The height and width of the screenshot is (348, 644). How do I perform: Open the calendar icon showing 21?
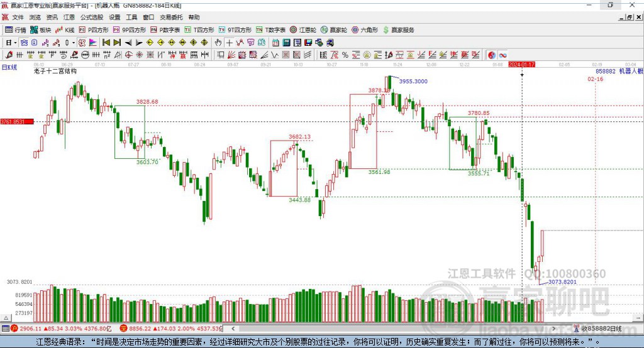[x=275, y=43]
